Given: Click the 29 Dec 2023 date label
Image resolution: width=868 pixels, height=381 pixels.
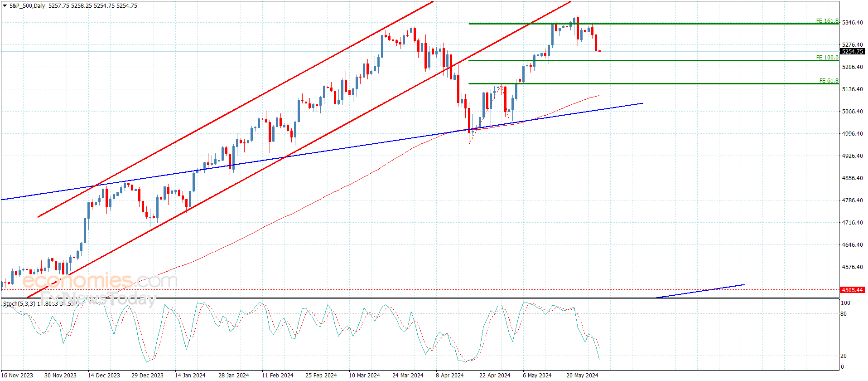Looking at the screenshot, I should coord(147,375).
